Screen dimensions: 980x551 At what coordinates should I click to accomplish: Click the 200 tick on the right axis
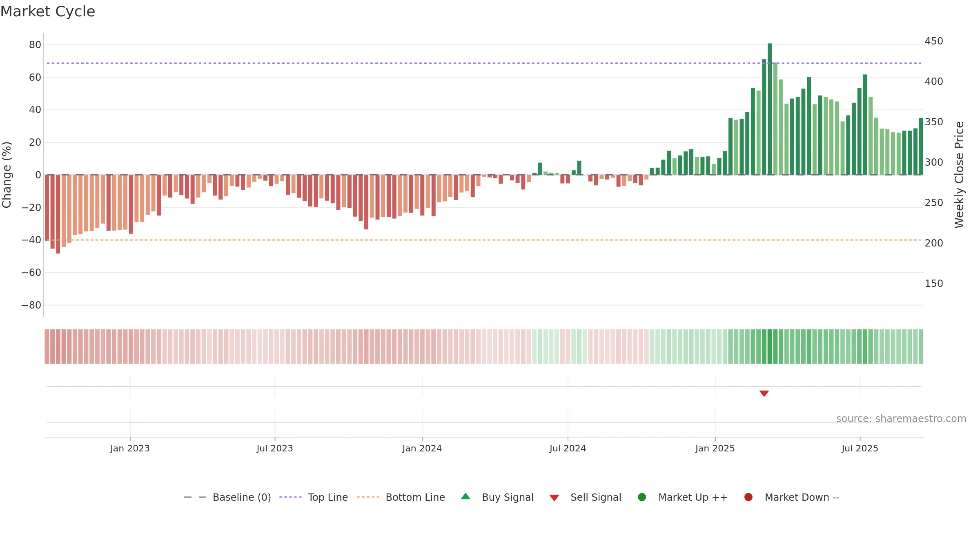[x=934, y=243]
